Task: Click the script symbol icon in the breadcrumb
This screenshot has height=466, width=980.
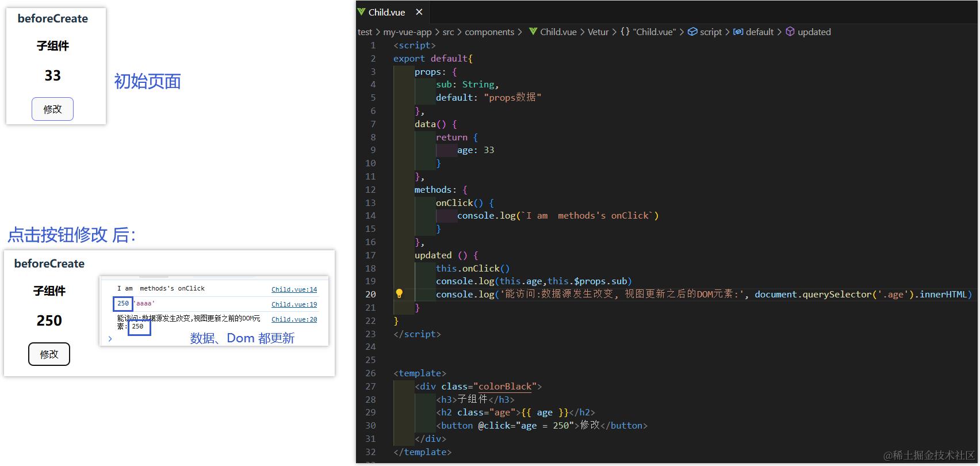Action: click(692, 32)
